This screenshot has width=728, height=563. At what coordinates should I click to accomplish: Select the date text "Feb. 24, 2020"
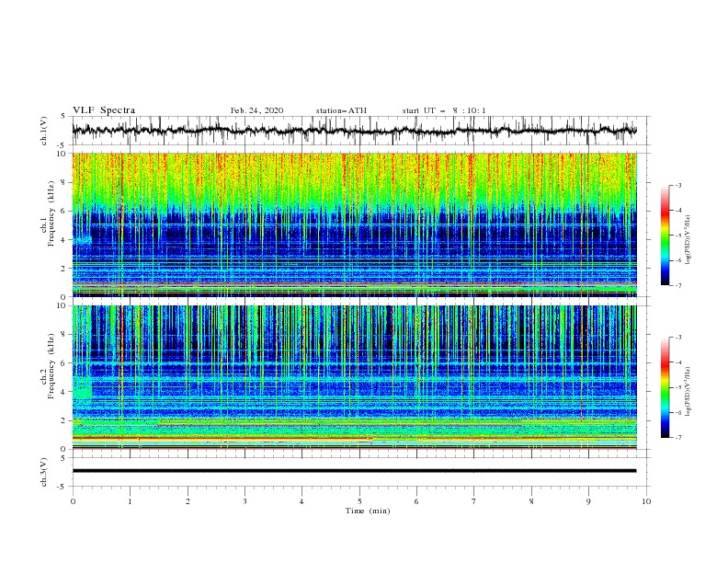pos(256,110)
